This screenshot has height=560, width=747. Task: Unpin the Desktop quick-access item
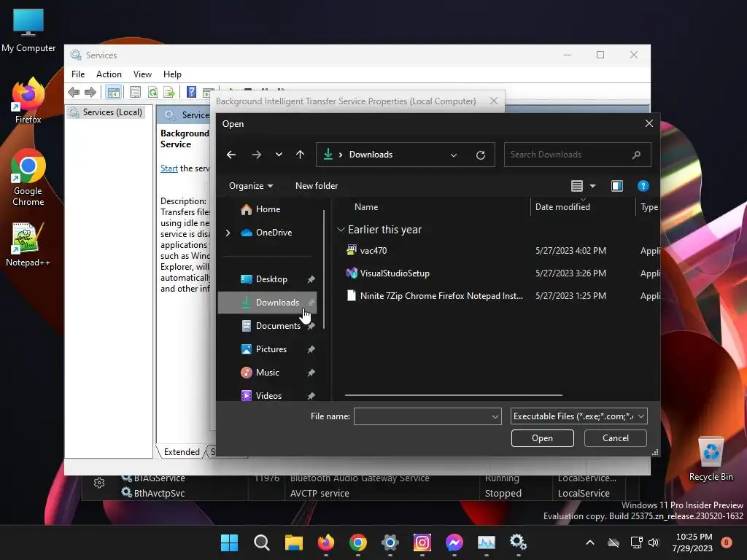click(311, 279)
